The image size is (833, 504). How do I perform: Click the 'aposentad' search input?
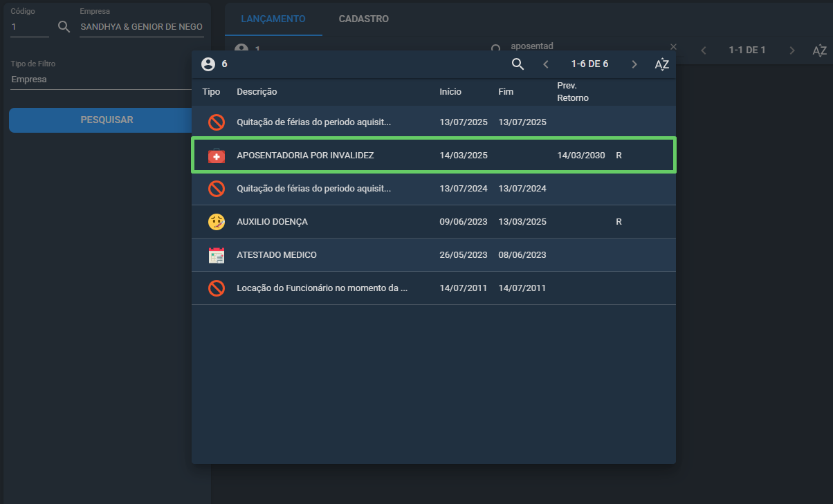pyautogui.click(x=588, y=46)
